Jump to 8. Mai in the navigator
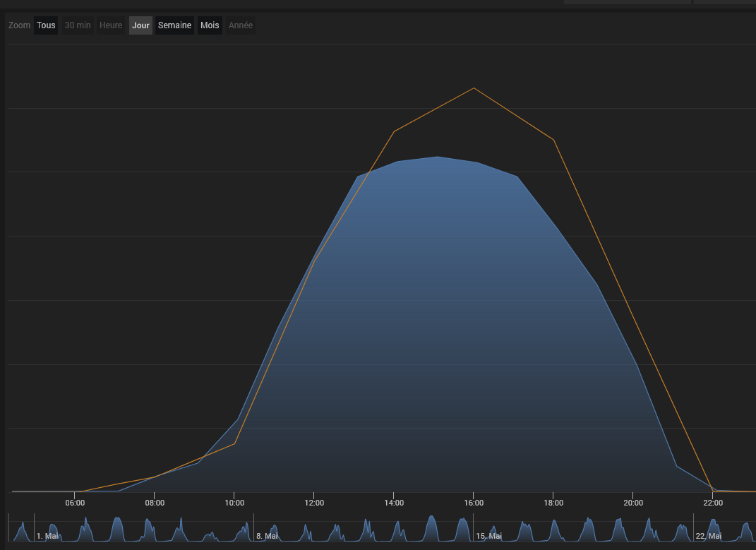This screenshot has width=756, height=550. click(267, 536)
